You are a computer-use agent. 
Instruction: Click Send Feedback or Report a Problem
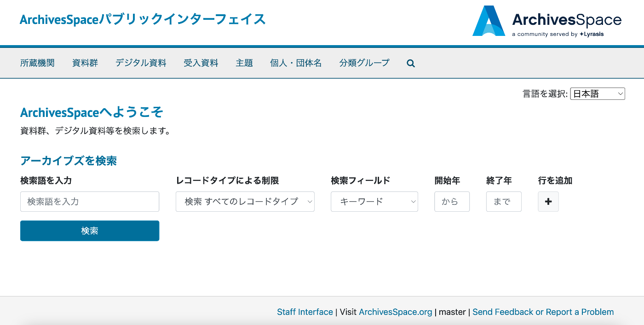point(543,312)
